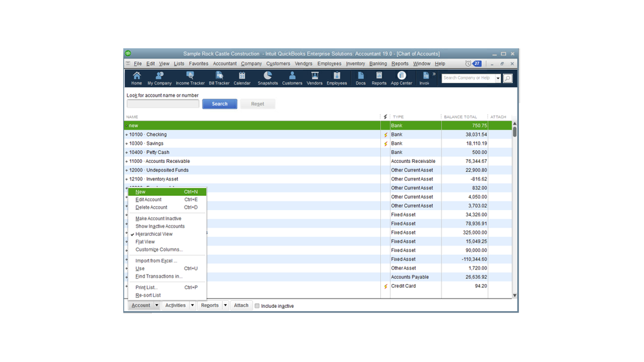Viewport: 644px width, 362px height.
Task: Select Find Transactions in entry
Action: pyautogui.click(x=159, y=276)
